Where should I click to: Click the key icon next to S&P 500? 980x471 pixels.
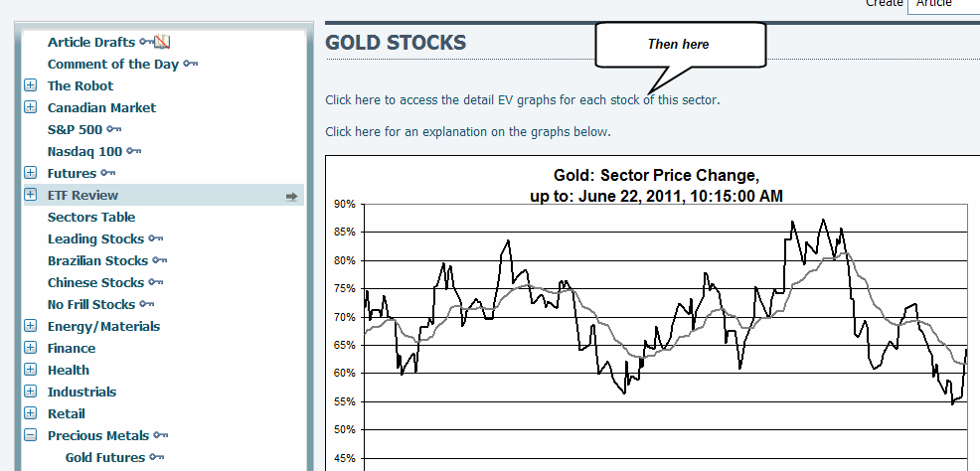pyautogui.click(x=114, y=129)
